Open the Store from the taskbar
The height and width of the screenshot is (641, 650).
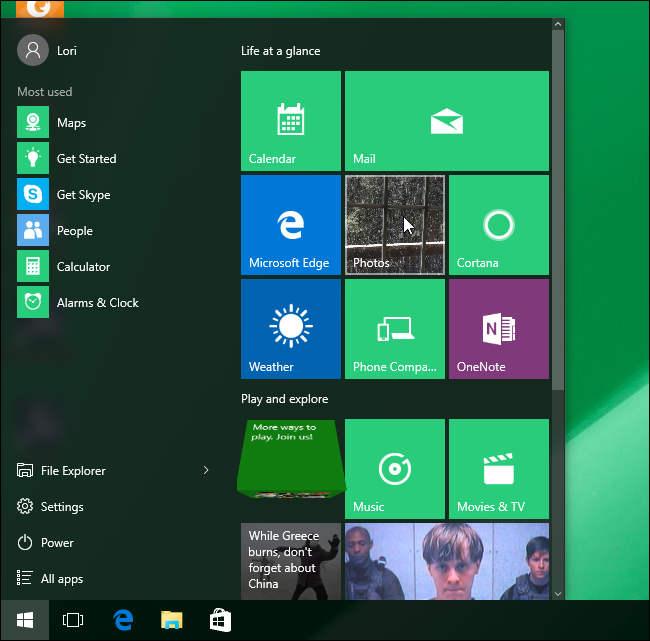click(220, 620)
